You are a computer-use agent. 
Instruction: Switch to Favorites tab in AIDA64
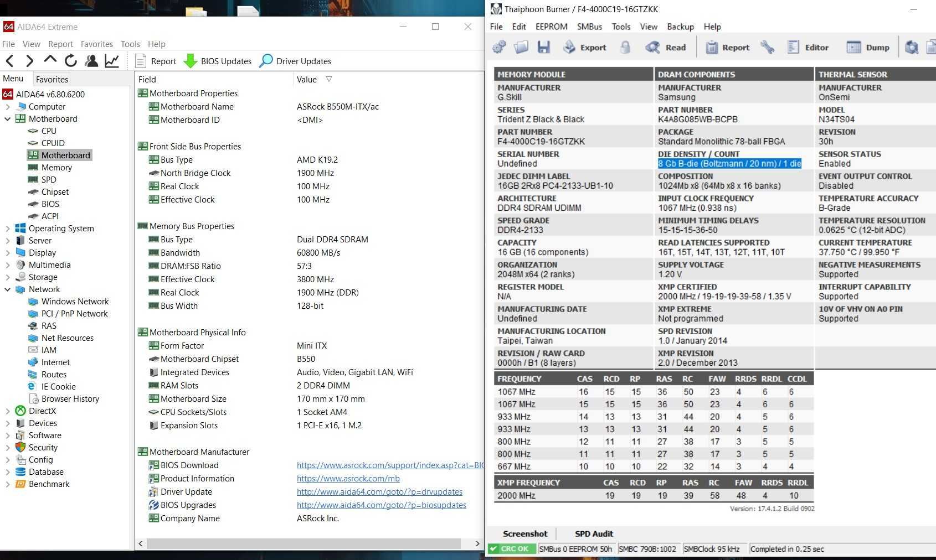point(52,79)
